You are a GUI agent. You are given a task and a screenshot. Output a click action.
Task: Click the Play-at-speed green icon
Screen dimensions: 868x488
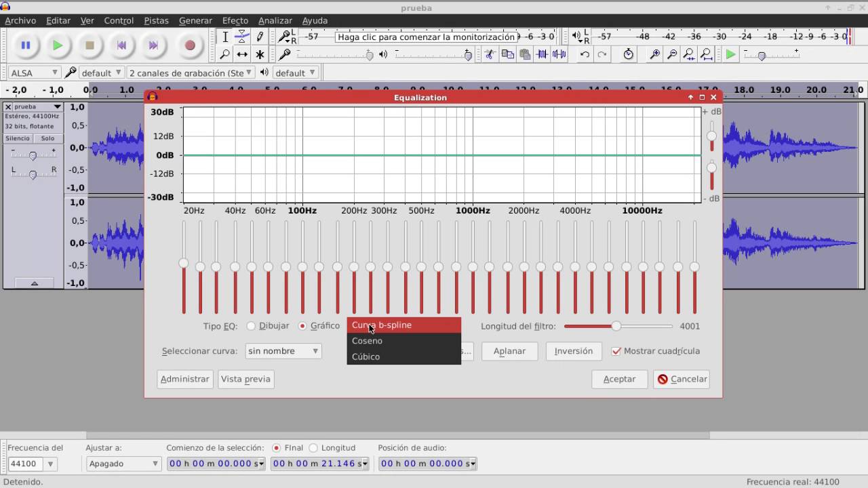pyautogui.click(x=730, y=54)
